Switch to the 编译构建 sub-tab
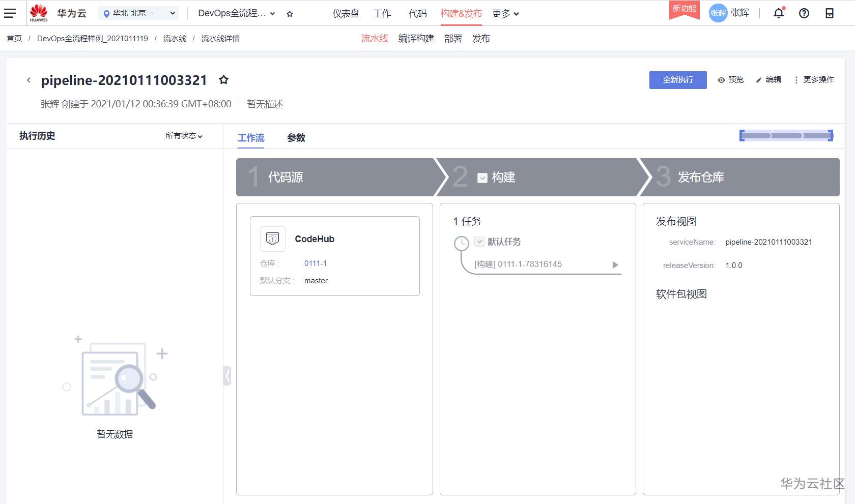The width and height of the screenshot is (855, 504). (x=416, y=39)
